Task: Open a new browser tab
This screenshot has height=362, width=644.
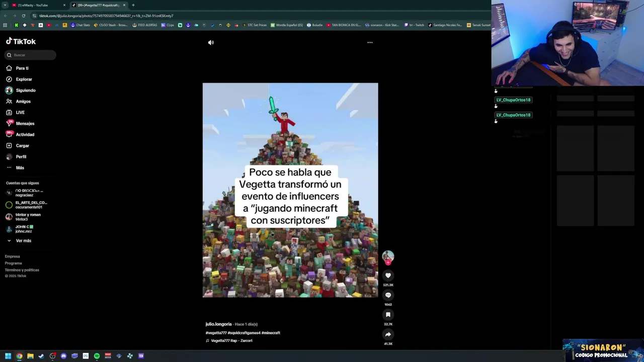Action: tap(133, 5)
